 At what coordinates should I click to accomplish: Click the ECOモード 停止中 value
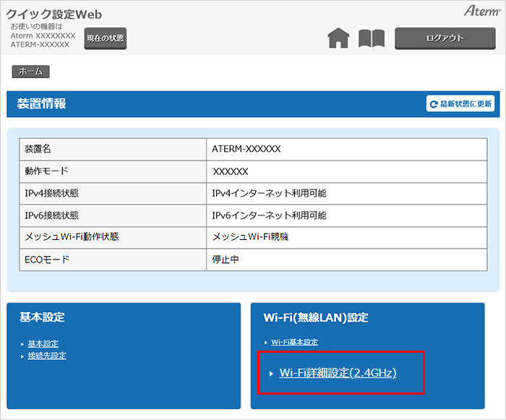pos(226,259)
